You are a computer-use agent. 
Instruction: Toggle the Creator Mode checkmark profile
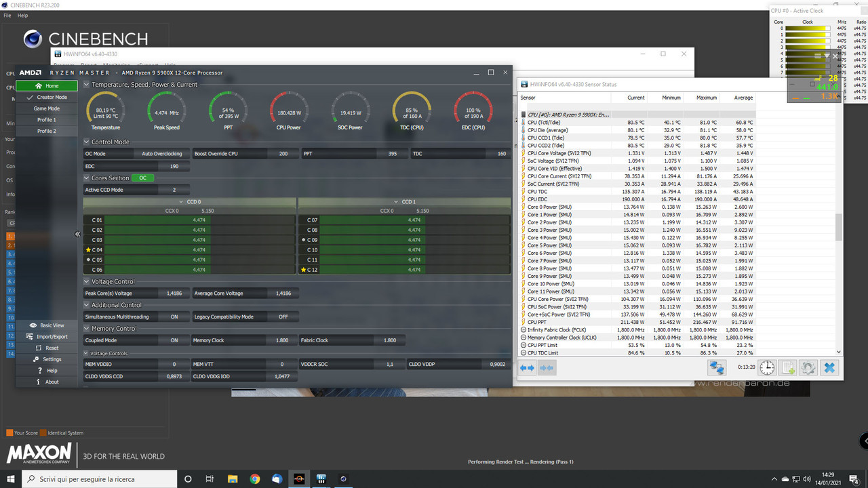click(x=47, y=97)
